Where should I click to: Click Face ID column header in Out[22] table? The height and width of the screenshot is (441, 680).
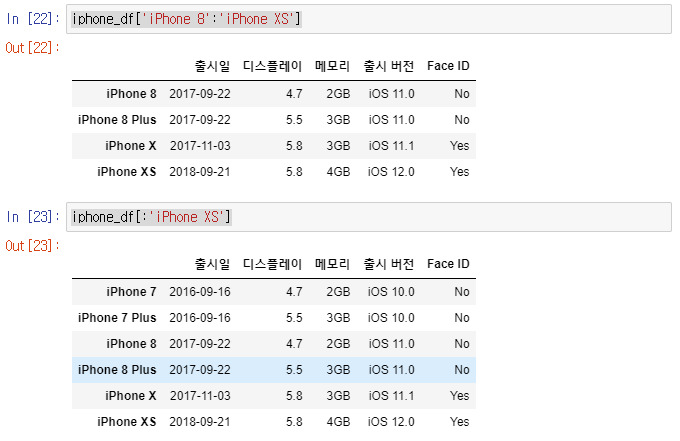pos(448,66)
